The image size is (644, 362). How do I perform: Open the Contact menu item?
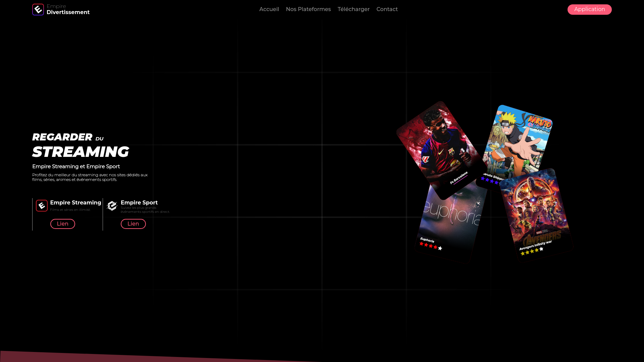pyautogui.click(x=387, y=9)
